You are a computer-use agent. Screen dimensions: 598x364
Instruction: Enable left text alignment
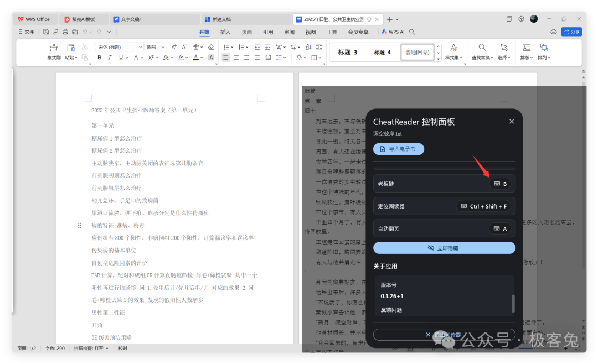(x=226, y=58)
